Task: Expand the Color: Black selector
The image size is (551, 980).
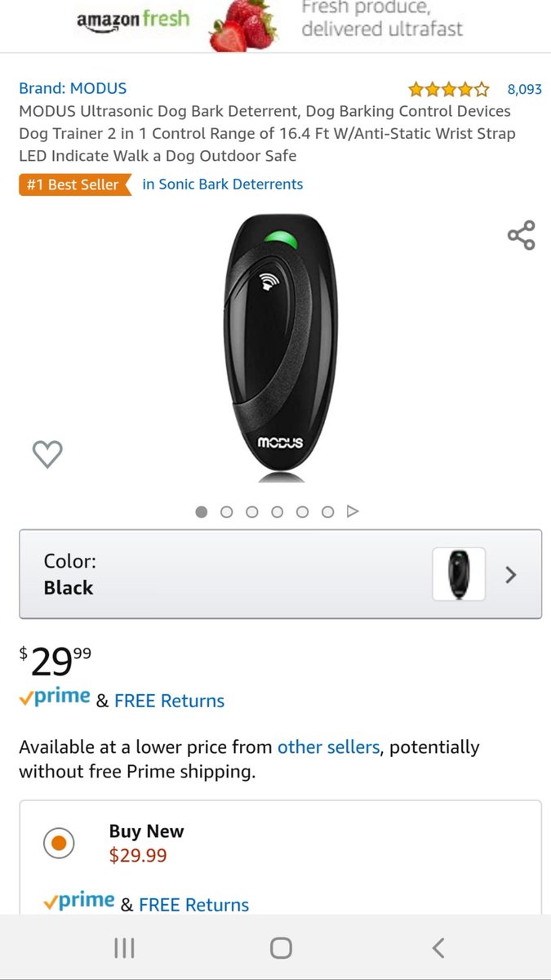Action: [x=280, y=574]
